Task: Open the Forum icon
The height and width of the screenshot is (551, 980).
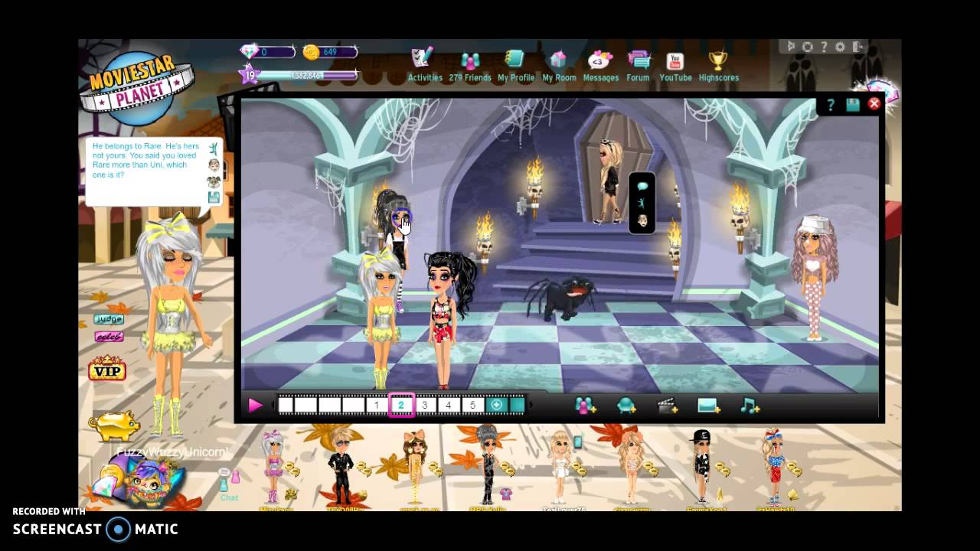Action: coord(639,60)
